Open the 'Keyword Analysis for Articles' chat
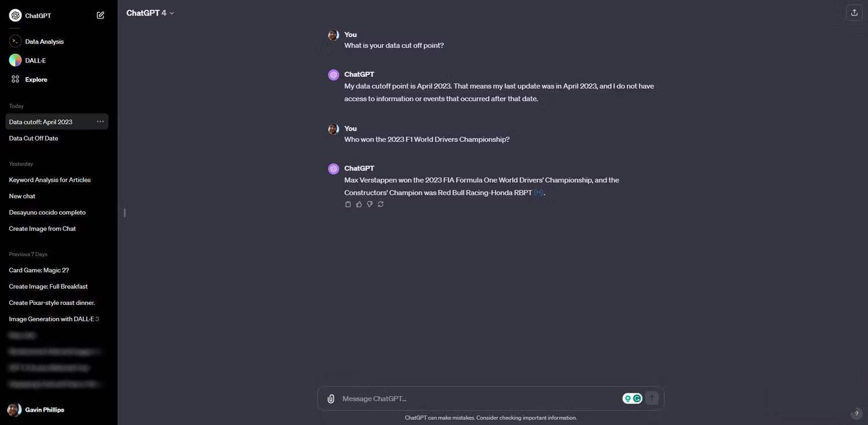This screenshot has height=425, width=868. [x=50, y=180]
